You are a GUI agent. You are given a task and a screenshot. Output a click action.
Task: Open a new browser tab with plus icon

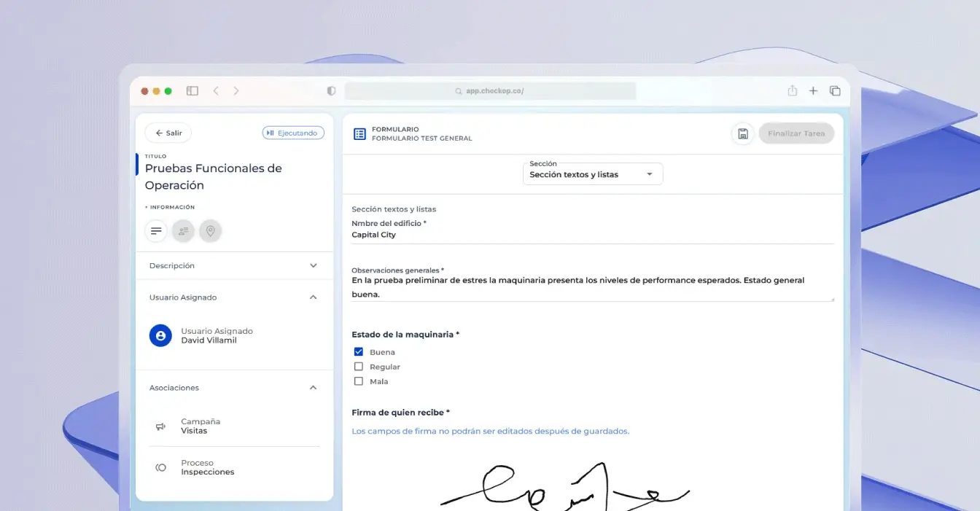click(813, 91)
